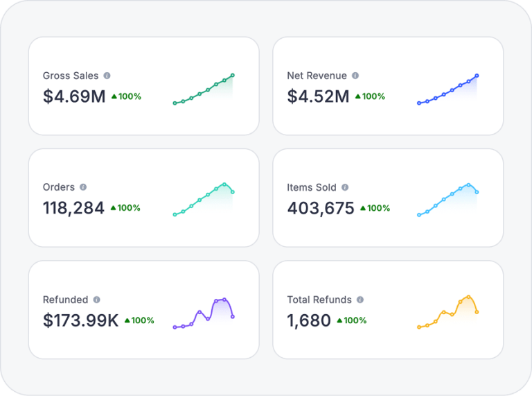Click the Total Refunds green trend arrow

[339, 320]
